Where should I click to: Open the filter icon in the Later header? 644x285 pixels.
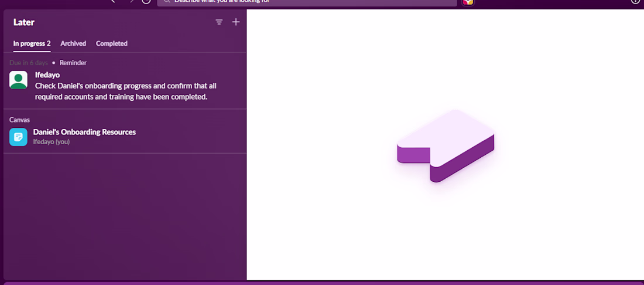[x=219, y=22]
